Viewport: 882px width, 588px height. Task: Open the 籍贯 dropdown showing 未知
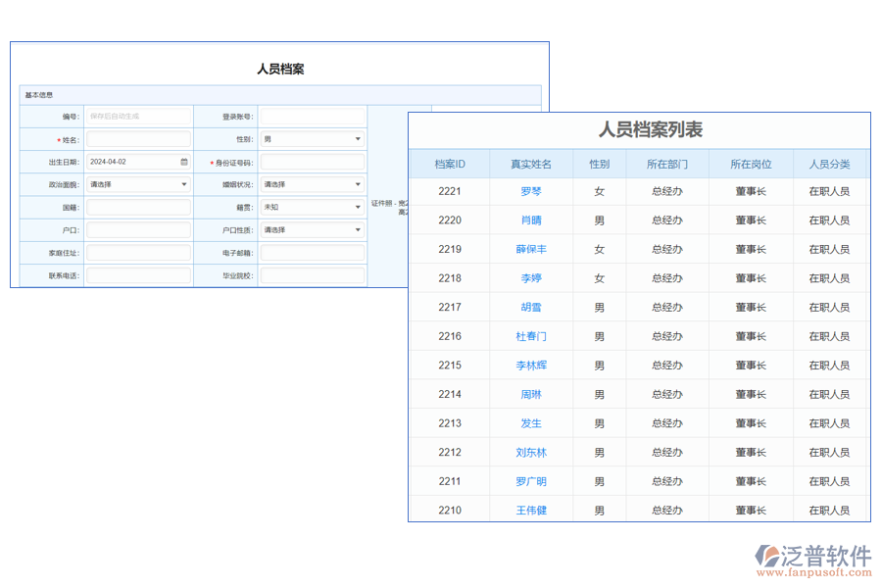point(359,207)
